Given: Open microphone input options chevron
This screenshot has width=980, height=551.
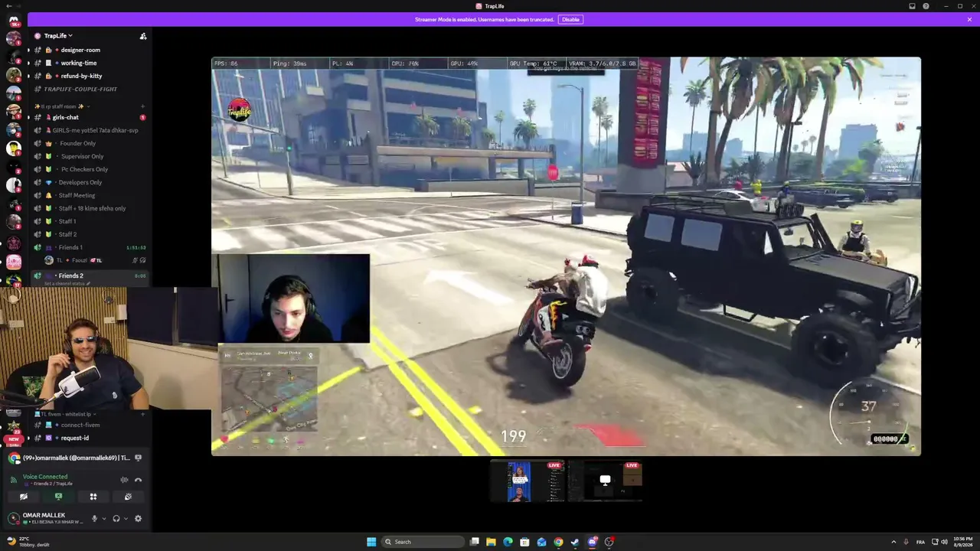Looking at the screenshot, I should pos(104,518).
